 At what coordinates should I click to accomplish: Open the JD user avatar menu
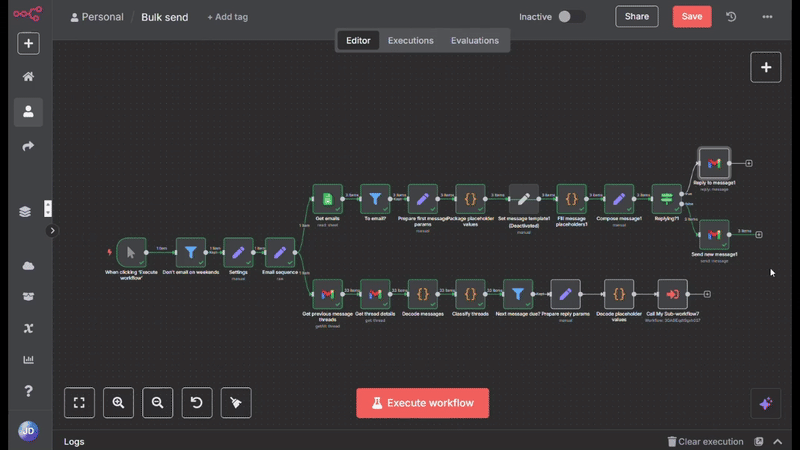tap(28, 431)
